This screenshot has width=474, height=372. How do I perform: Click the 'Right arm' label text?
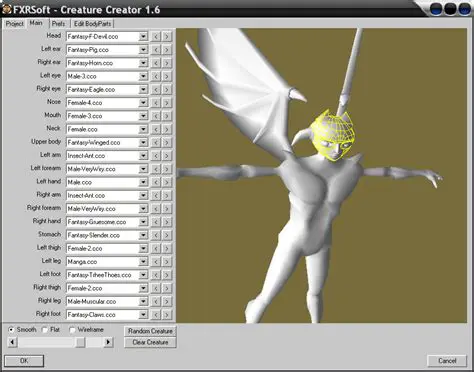(49, 194)
